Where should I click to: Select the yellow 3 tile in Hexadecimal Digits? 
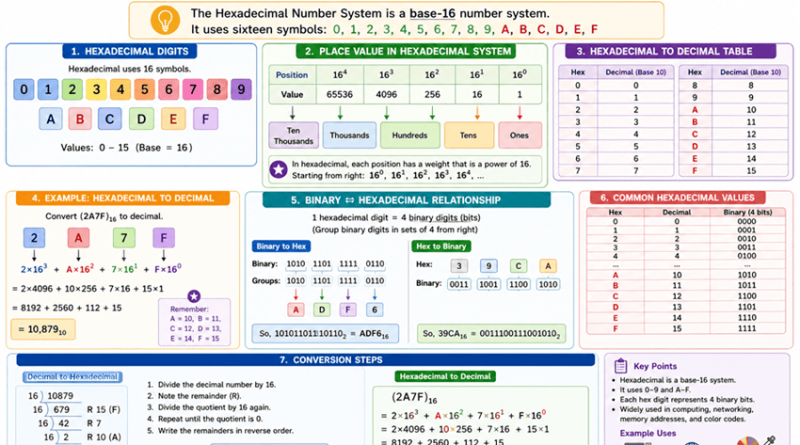pyautogui.click(x=96, y=89)
